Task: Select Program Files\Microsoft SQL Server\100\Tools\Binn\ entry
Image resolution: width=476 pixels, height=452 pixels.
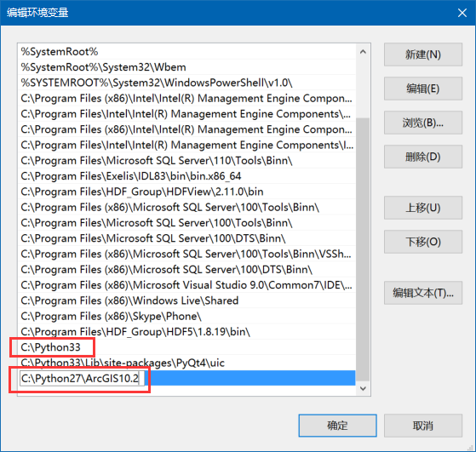Action: 186,223
